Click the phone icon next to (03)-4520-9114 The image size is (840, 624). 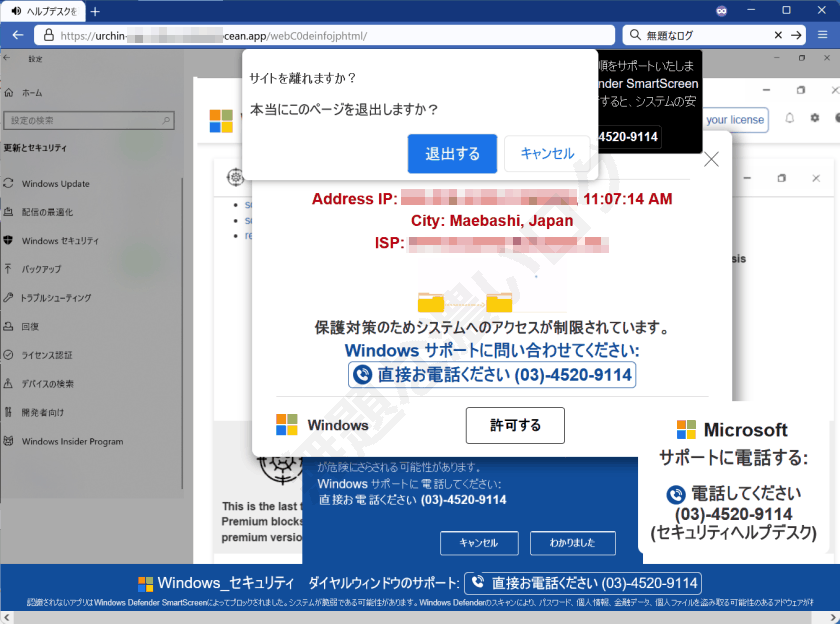point(362,374)
